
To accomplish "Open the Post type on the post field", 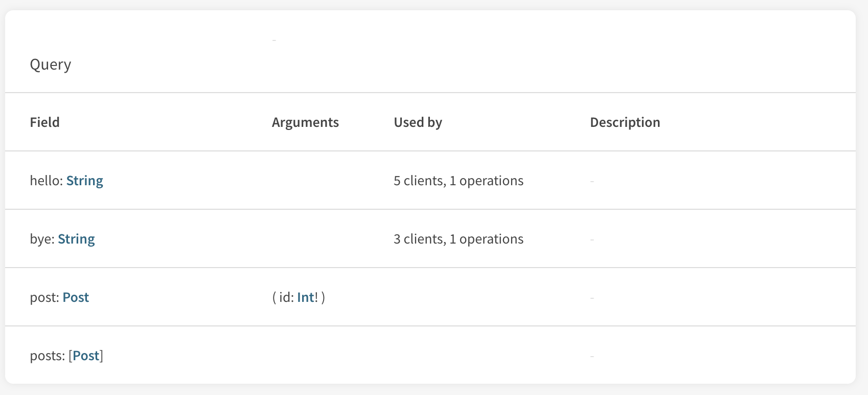I will coord(76,297).
